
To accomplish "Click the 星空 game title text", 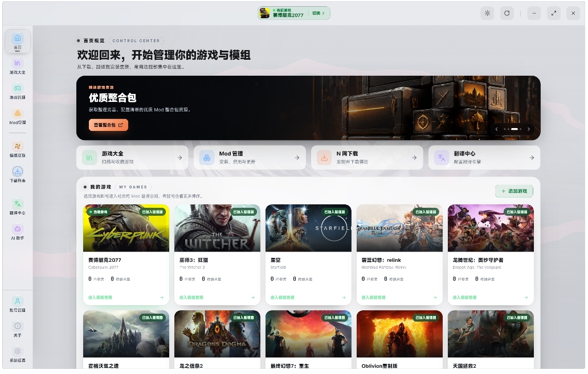I will pos(276,260).
